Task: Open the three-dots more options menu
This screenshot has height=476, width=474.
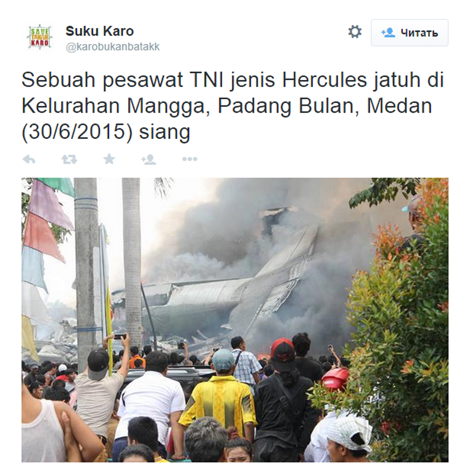Action: tap(190, 159)
